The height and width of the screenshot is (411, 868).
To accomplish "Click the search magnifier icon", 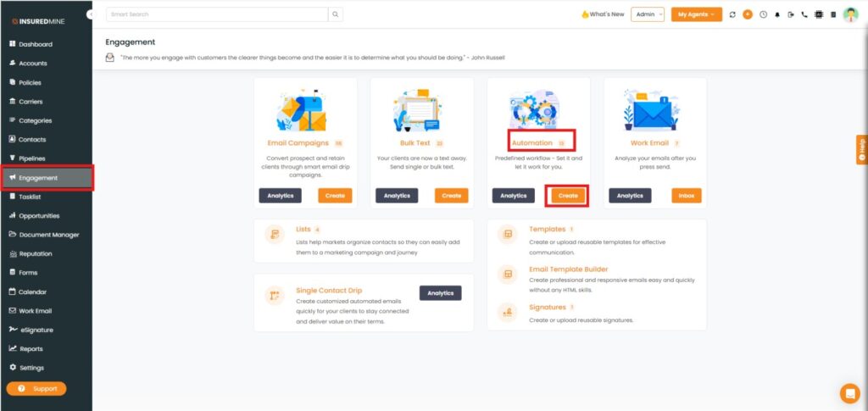I will (336, 14).
